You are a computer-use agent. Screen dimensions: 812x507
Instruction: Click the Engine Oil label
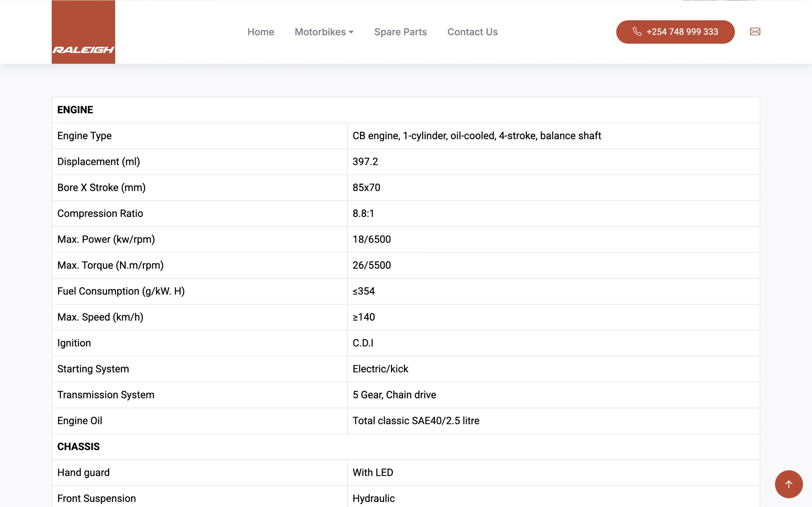click(x=80, y=421)
